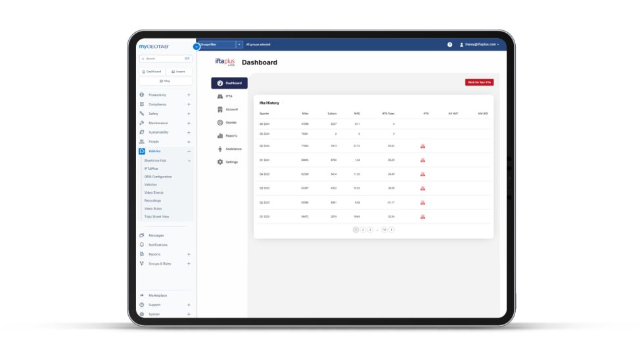
Task: Go to page 2 of Ifta History
Action: click(363, 229)
